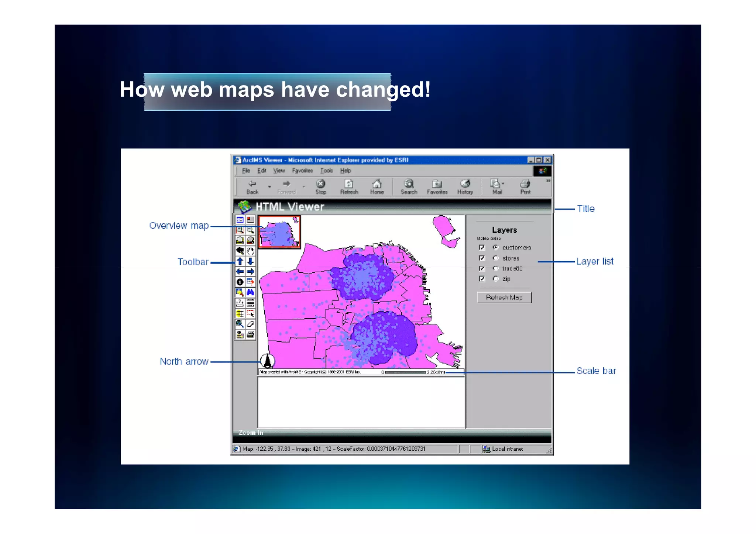Select the Buffer tool with yellow circle
The width and height of the screenshot is (756, 534).
click(x=240, y=314)
